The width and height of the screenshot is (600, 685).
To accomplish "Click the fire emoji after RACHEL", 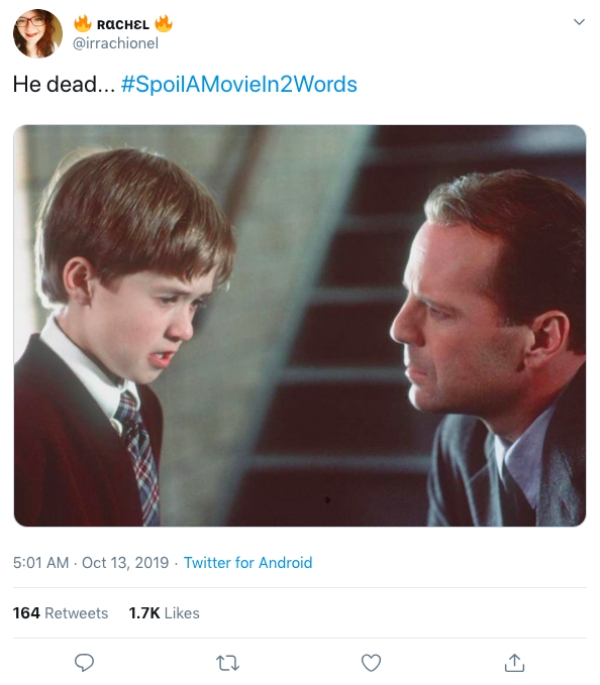I will pyautogui.click(x=163, y=23).
